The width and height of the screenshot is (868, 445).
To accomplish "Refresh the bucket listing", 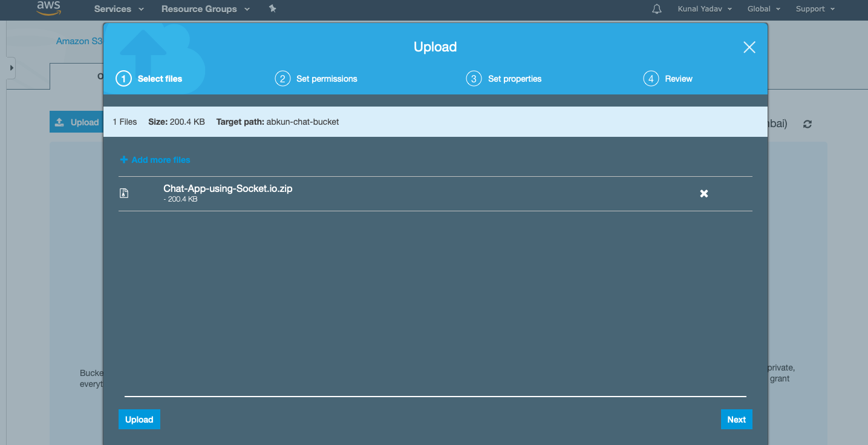I will [x=808, y=124].
